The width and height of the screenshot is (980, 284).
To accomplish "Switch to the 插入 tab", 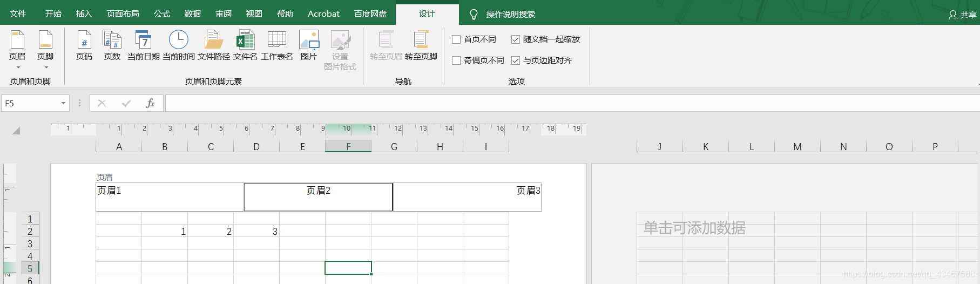I will pos(84,14).
